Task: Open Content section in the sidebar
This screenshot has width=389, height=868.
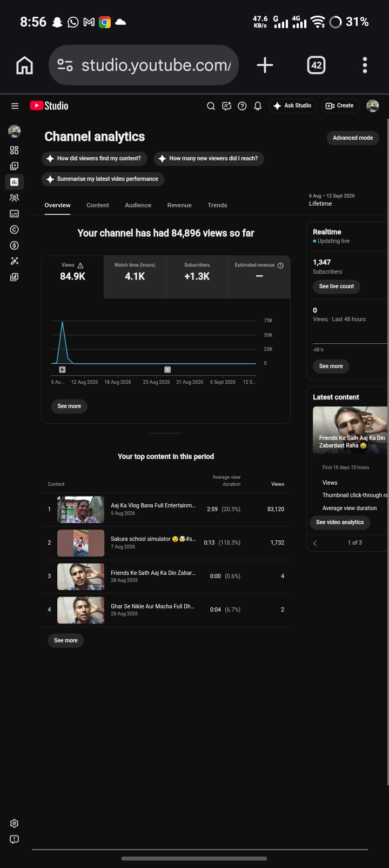Action: 15,166
